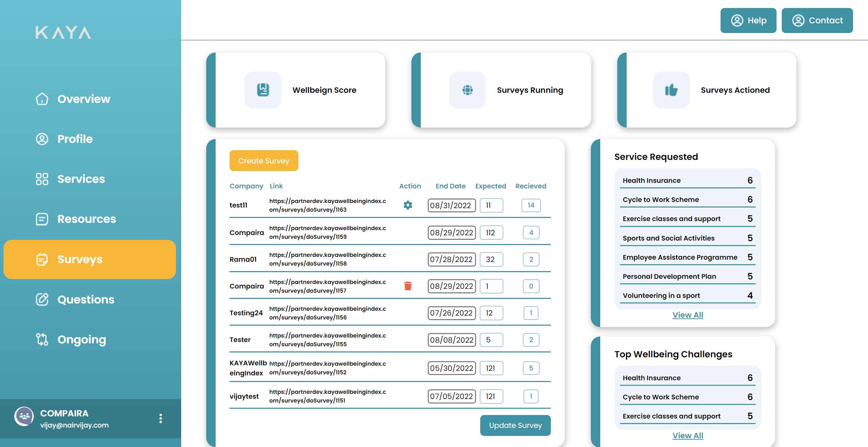Screen dimensions: 868x447
Task: Click the End Date field 07/05/2022 for vijaytest
Action: click(452, 396)
